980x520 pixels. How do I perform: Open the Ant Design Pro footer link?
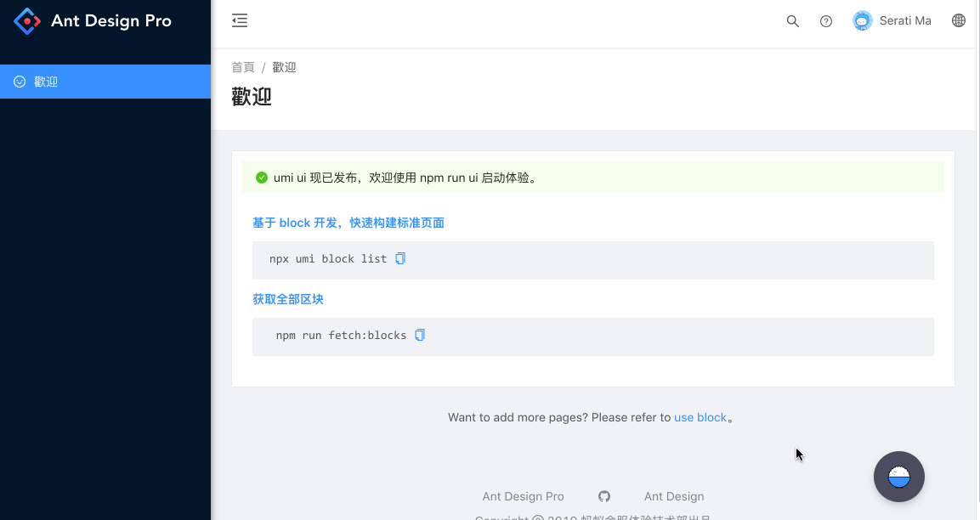coord(523,496)
